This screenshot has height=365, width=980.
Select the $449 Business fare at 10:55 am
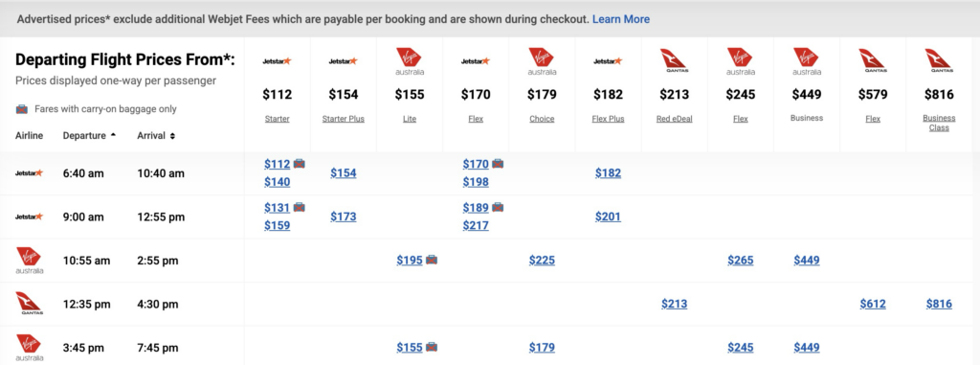click(x=806, y=260)
